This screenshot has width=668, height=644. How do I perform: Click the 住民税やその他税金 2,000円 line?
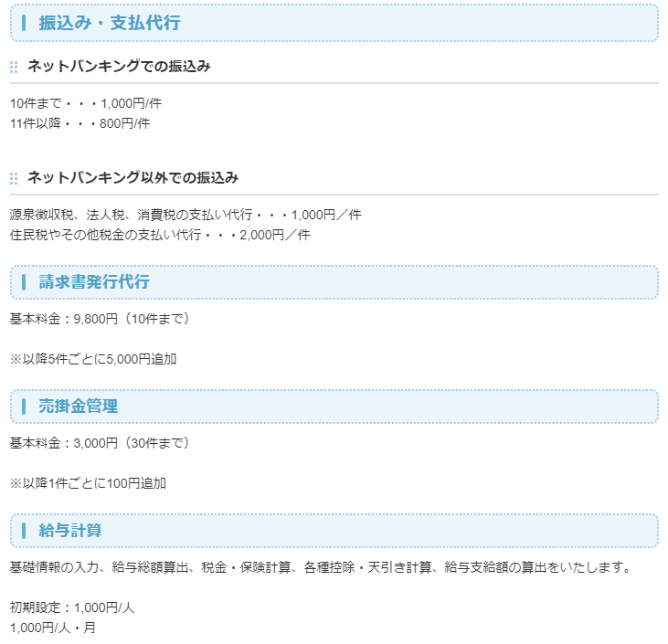coord(160,235)
